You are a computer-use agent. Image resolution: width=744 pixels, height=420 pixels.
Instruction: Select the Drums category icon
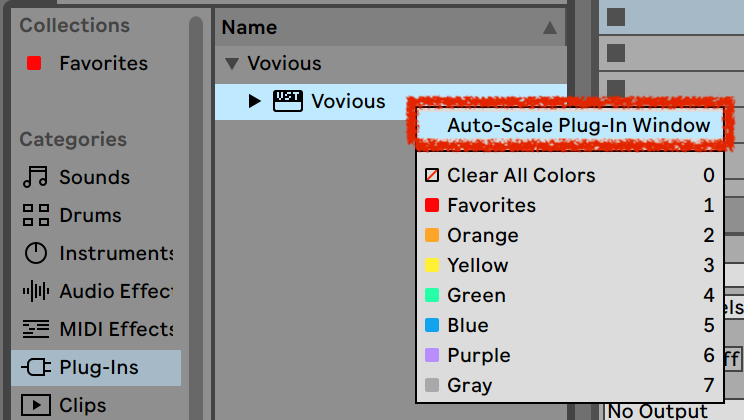pyautogui.click(x=36, y=215)
